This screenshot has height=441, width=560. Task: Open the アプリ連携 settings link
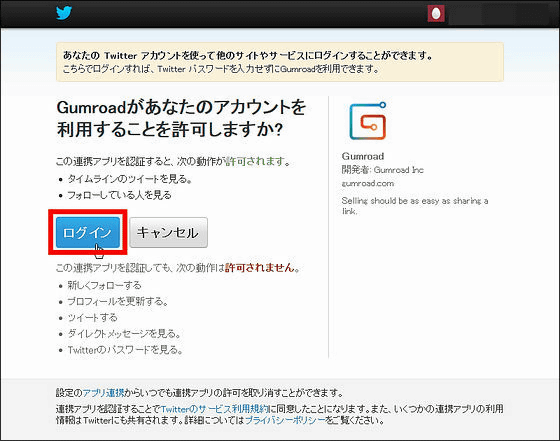pyautogui.click(x=104, y=393)
